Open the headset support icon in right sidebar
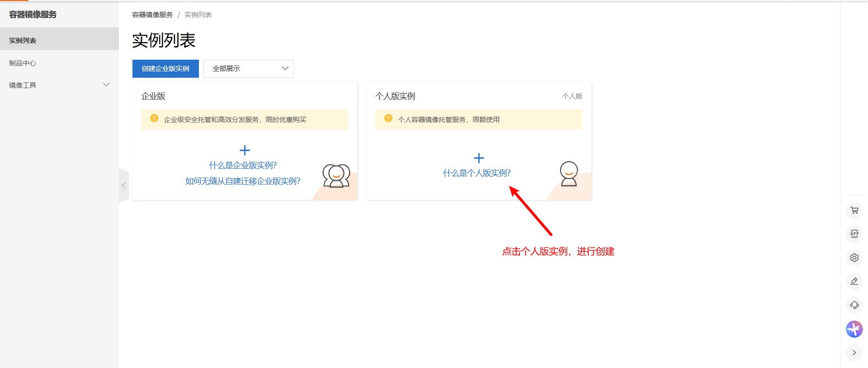 click(854, 305)
